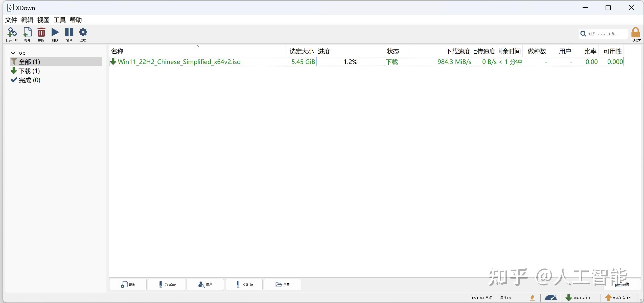Screen dimensions: 644x303
Task: Toggle the alternative speed limit gauge icon
Action: (x=550, y=298)
